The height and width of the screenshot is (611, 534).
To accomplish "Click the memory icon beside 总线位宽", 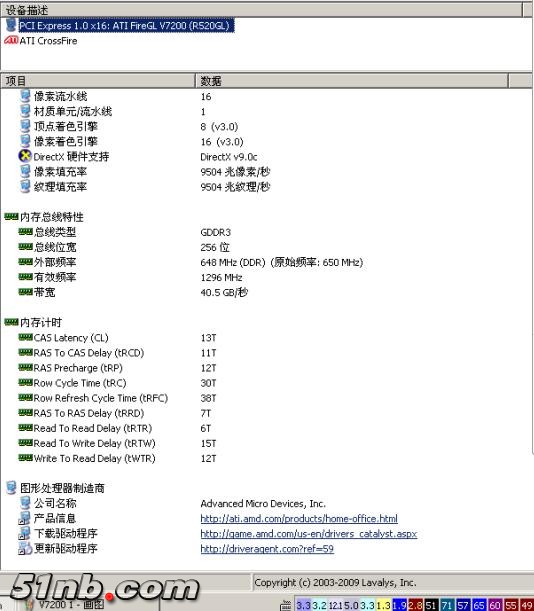I will (x=25, y=246).
